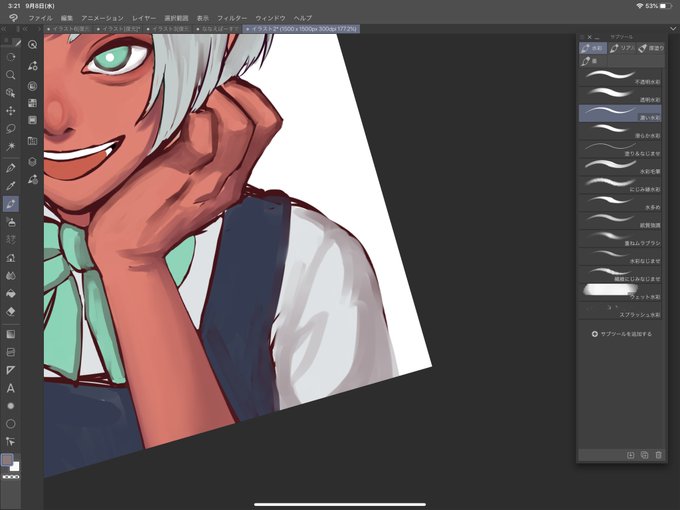Image resolution: width=680 pixels, height=510 pixels.
Task: Select the Blend droplets tool
Action: click(11, 275)
